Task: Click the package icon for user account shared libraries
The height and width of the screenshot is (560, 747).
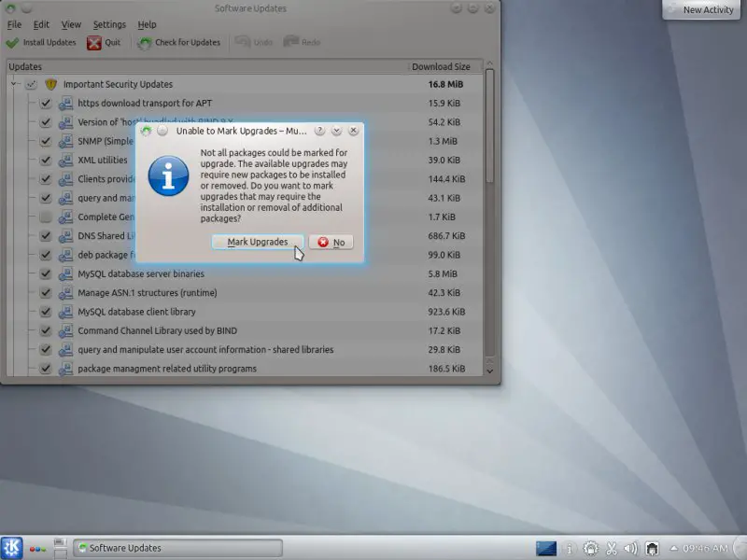Action: coord(65,349)
